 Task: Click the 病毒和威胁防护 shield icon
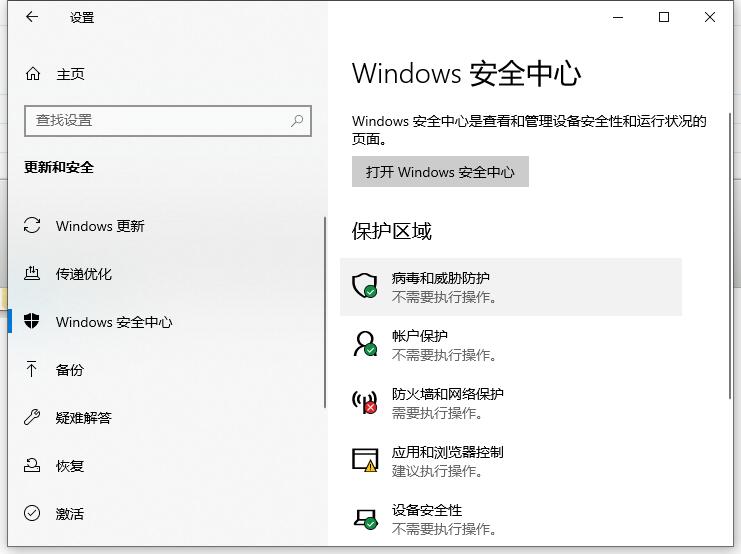click(x=365, y=286)
